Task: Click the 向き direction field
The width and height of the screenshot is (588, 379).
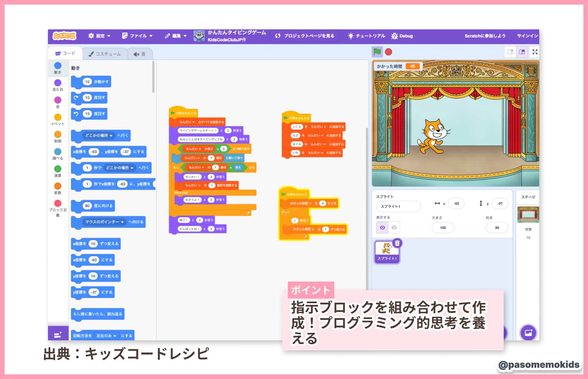Action: [x=497, y=228]
